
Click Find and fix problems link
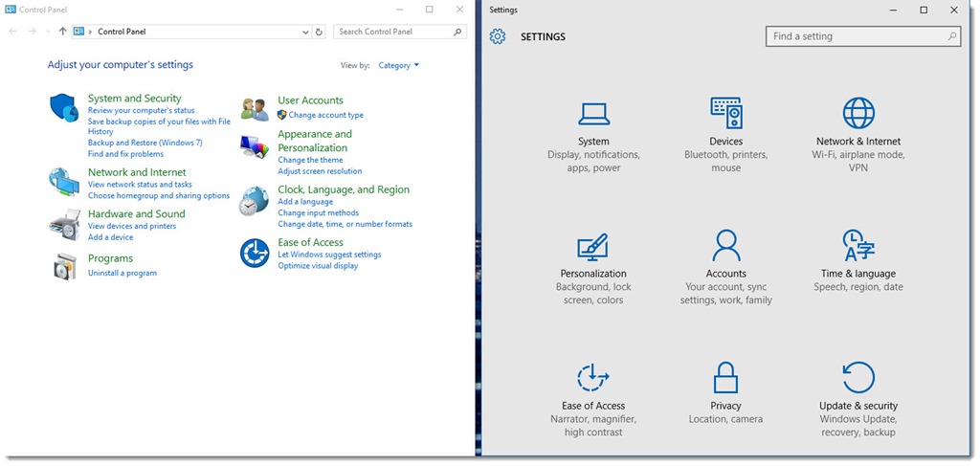(125, 154)
